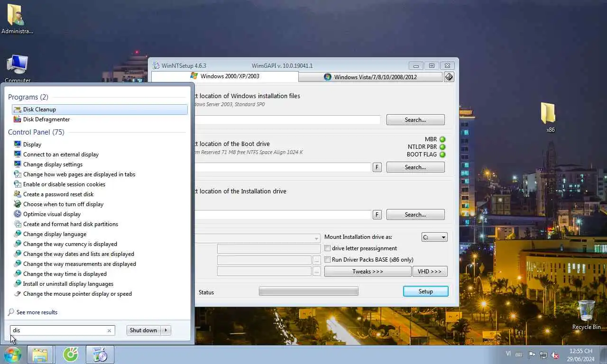Screen dimensions: 607x364
Task: Click the F button beside Installation drive
Action: pos(377,215)
